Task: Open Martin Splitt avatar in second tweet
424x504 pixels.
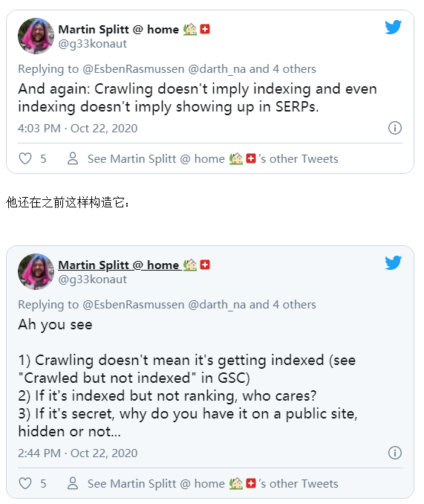Action: [36, 271]
